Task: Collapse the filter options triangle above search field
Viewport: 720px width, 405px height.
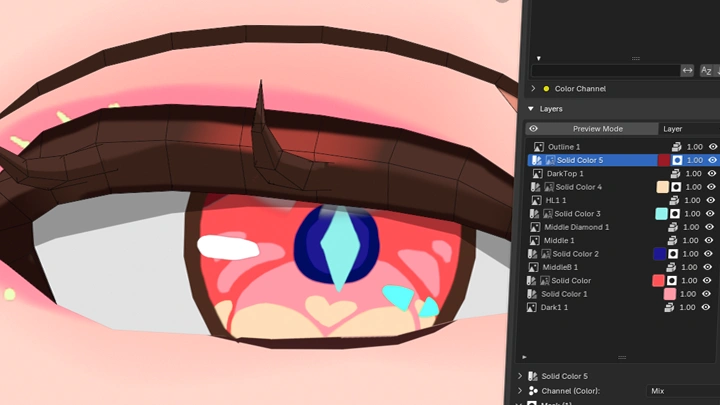Action: tap(539, 59)
